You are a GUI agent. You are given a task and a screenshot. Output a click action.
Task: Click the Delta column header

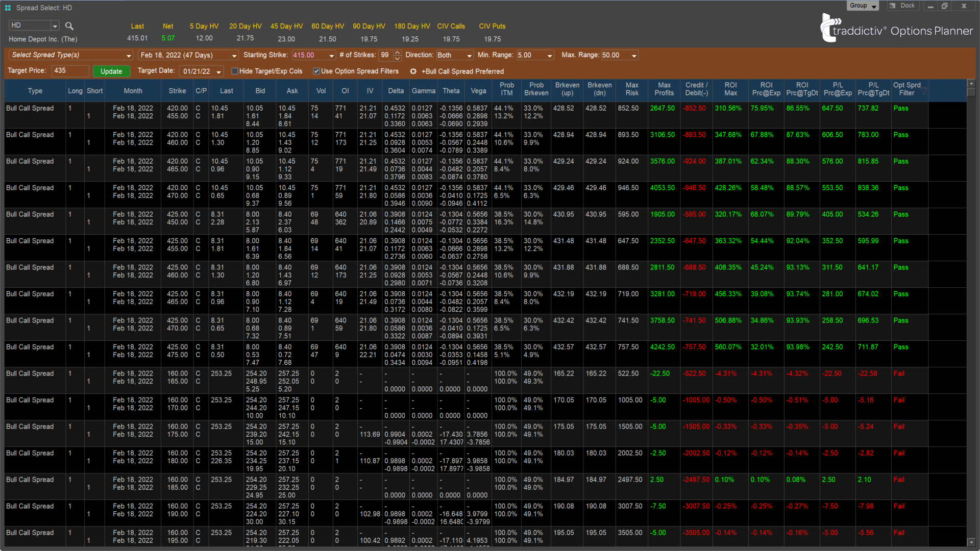point(396,91)
